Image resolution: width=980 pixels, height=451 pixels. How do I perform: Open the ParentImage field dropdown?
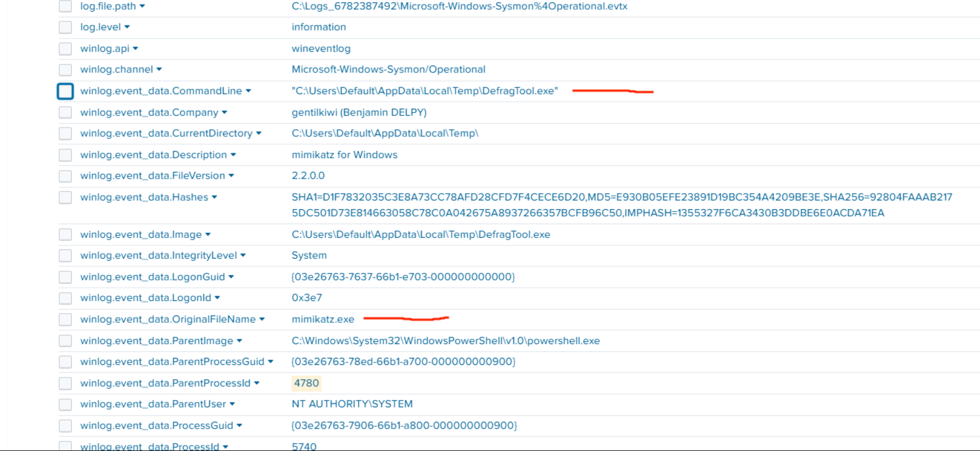pos(239,341)
